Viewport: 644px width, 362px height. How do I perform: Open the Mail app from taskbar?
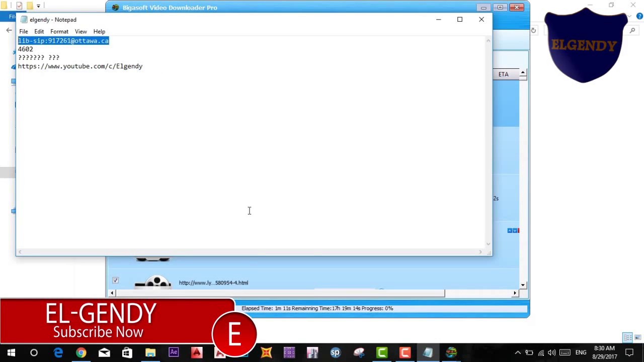104,352
